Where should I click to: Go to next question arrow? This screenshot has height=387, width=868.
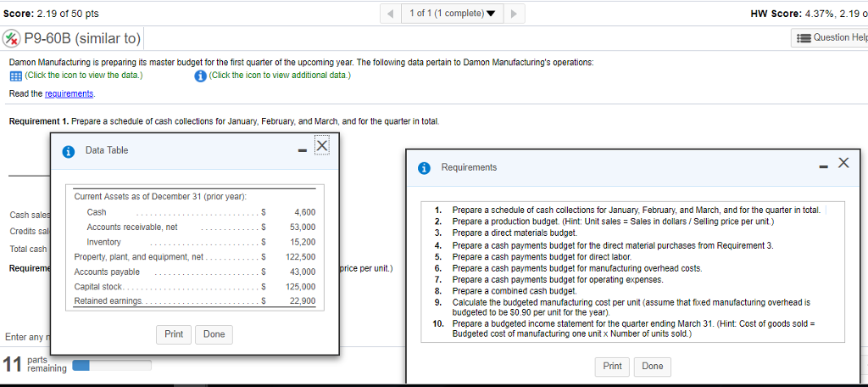pos(515,14)
